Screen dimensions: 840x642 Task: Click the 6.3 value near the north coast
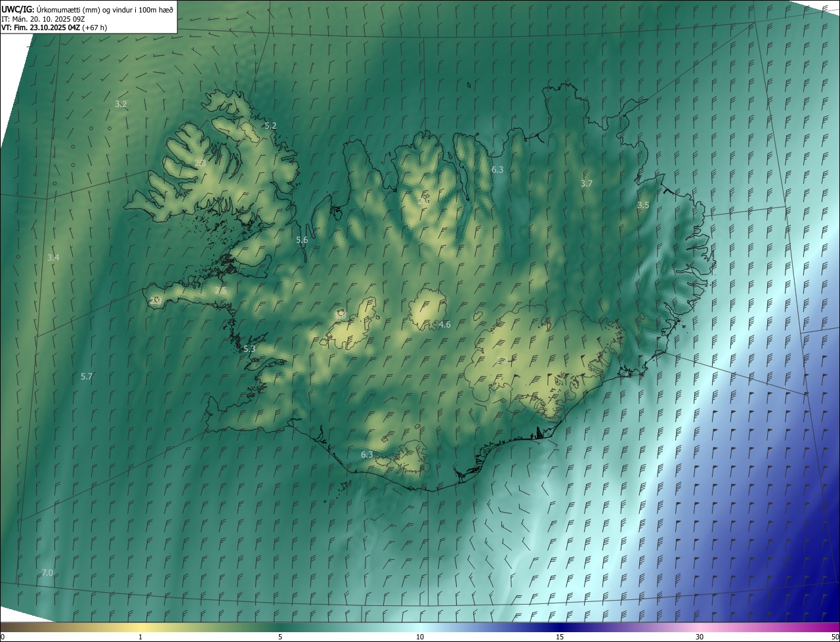[x=497, y=170]
